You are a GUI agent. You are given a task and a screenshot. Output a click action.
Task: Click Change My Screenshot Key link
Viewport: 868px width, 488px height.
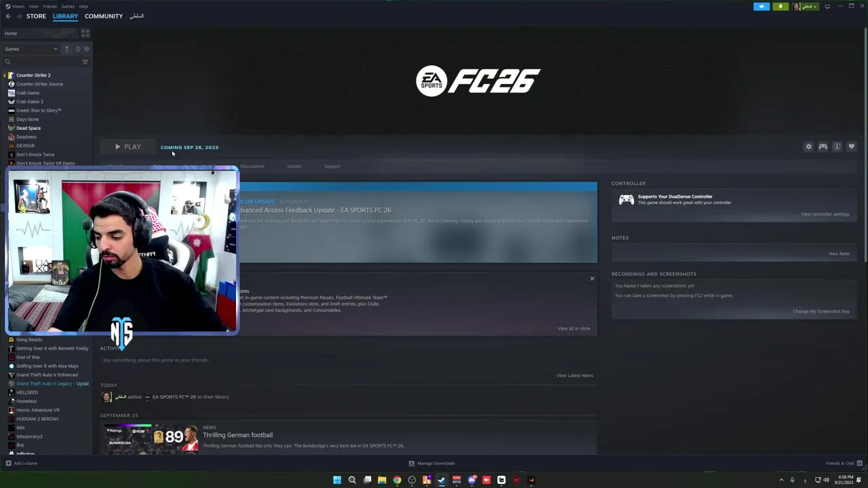coord(821,312)
